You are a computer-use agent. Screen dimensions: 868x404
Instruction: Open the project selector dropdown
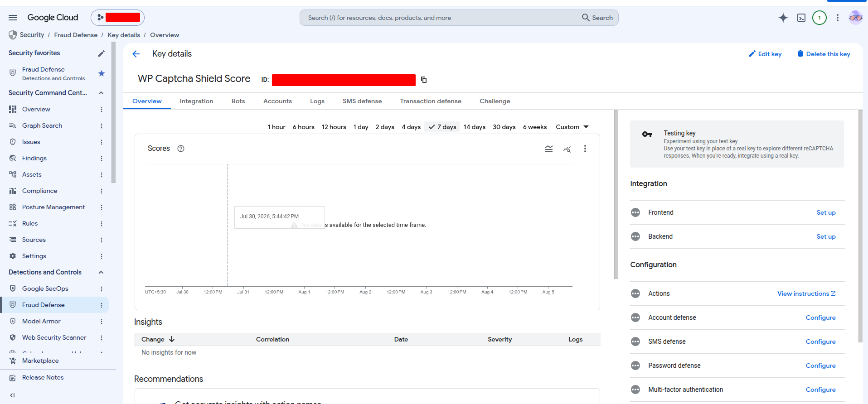pos(118,18)
